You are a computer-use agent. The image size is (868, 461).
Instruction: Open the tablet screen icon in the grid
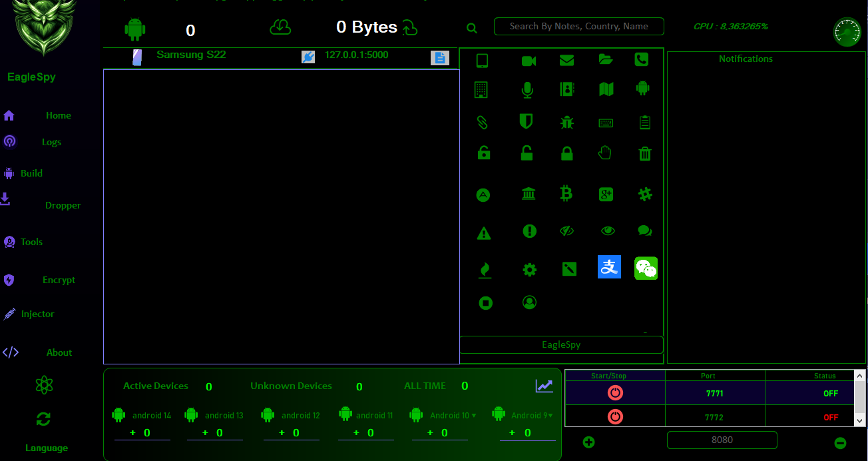click(483, 61)
